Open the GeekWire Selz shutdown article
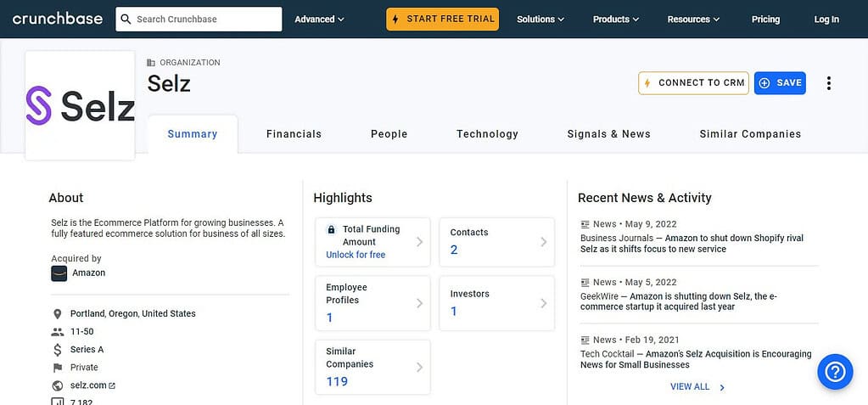Viewport: 868px width, 405px height. [x=679, y=301]
